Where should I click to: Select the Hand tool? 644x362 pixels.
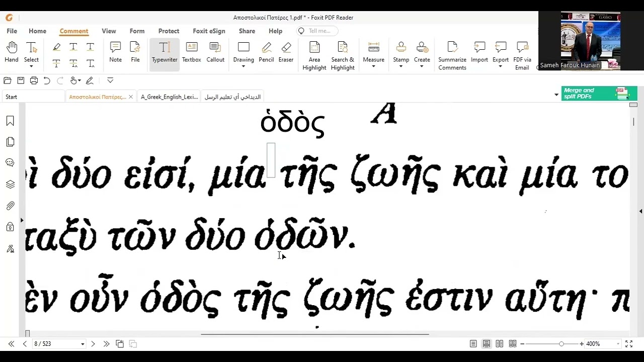click(x=12, y=53)
